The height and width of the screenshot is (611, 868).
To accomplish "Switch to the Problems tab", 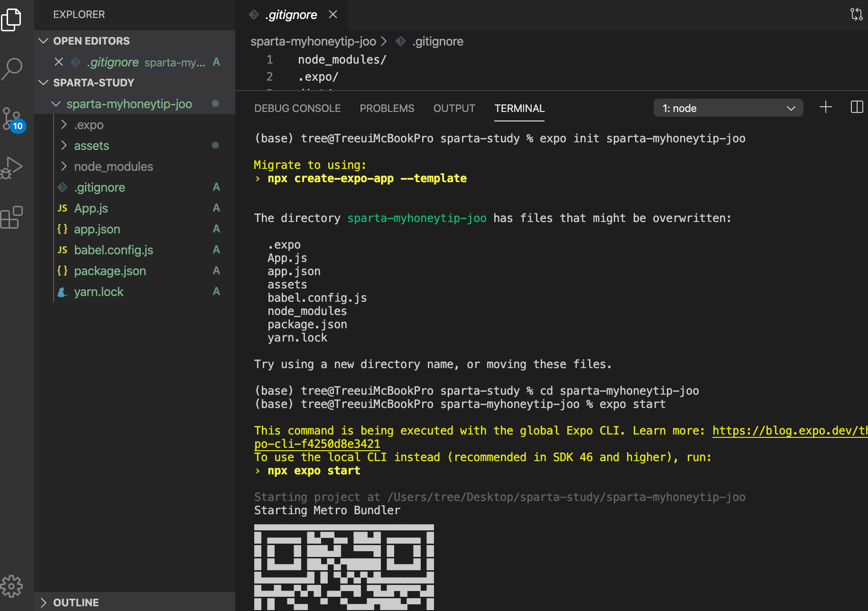I will 387,108.
